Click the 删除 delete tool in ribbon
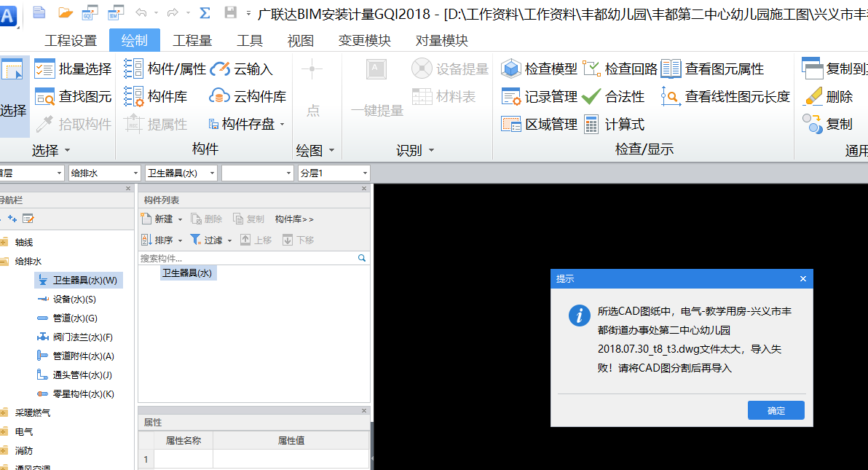 click(x=828, y=96)
